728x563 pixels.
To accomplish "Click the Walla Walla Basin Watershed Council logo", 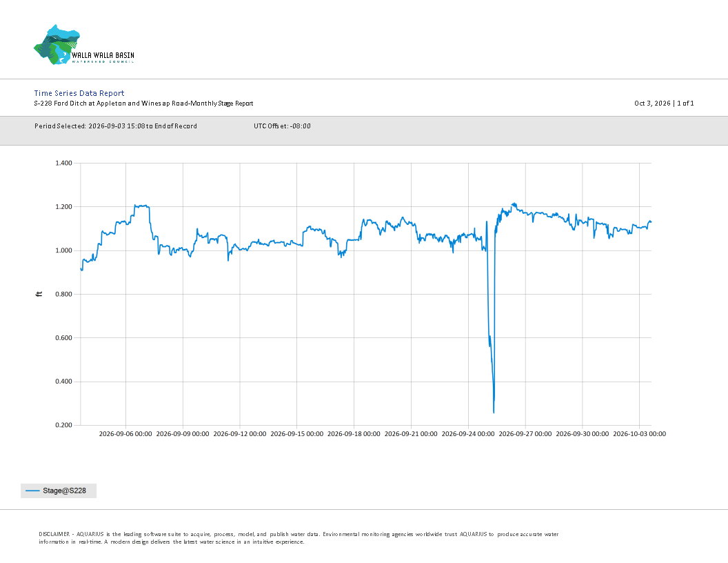I will [x=84, y=45].
